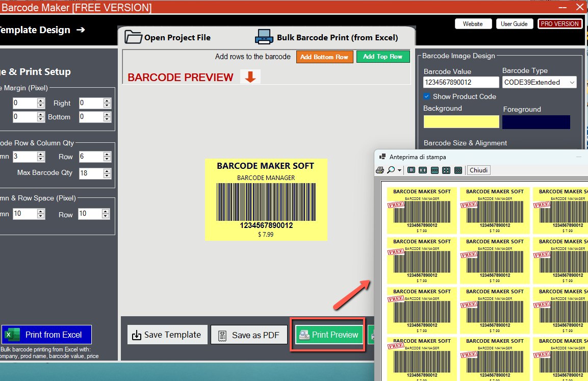The width and height of the screenshot is (588, 381).
Task: Pick the yellow Background color swatch
Action: click(x=461, y=122)
